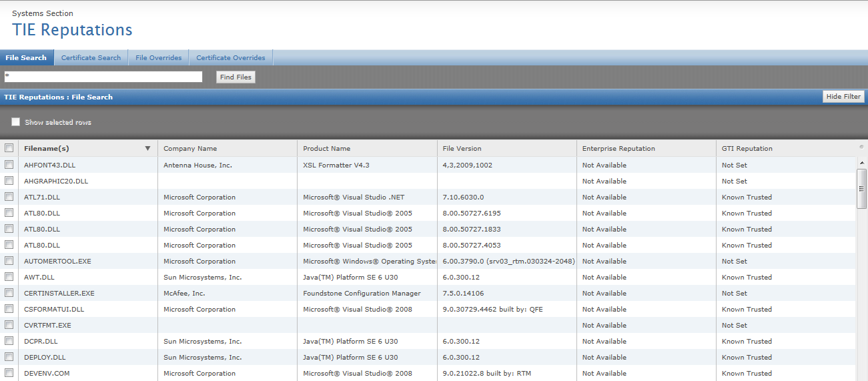The image size is (868, 381).
Task: Click the TIE Reputations page title
Action: click(x=72, y=30)
